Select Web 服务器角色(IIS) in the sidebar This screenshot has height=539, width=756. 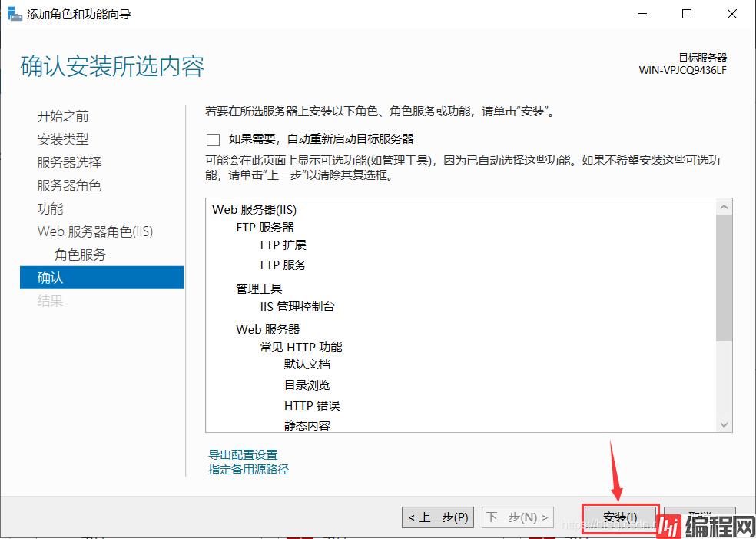pyautogui.click(x=95, y=231)
